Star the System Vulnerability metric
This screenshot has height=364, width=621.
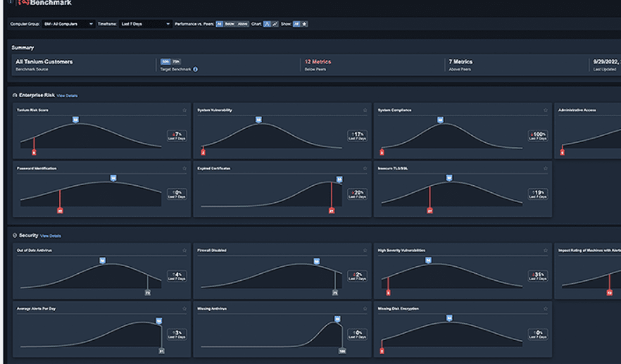[x=365, y=111]
